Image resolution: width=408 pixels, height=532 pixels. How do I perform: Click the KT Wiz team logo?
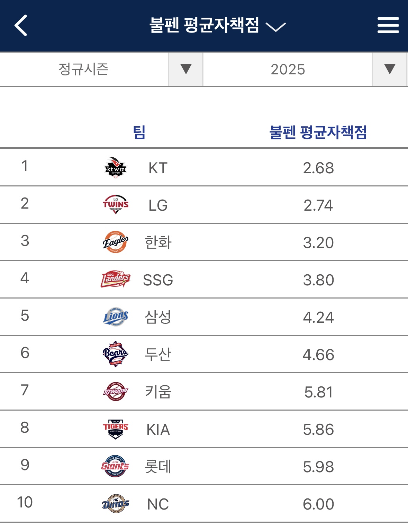[x=116, y=168]
